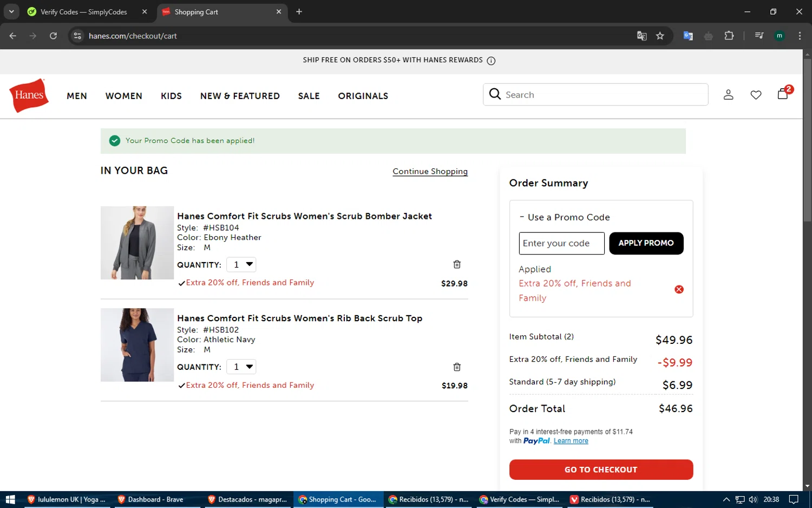Open the wishlist heart icon
Screen dimensions: 812x508
tap(756, 95)
